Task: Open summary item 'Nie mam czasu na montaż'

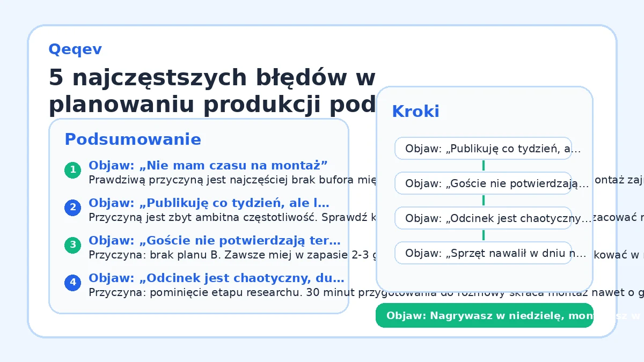Action: [x=208, y=165]
